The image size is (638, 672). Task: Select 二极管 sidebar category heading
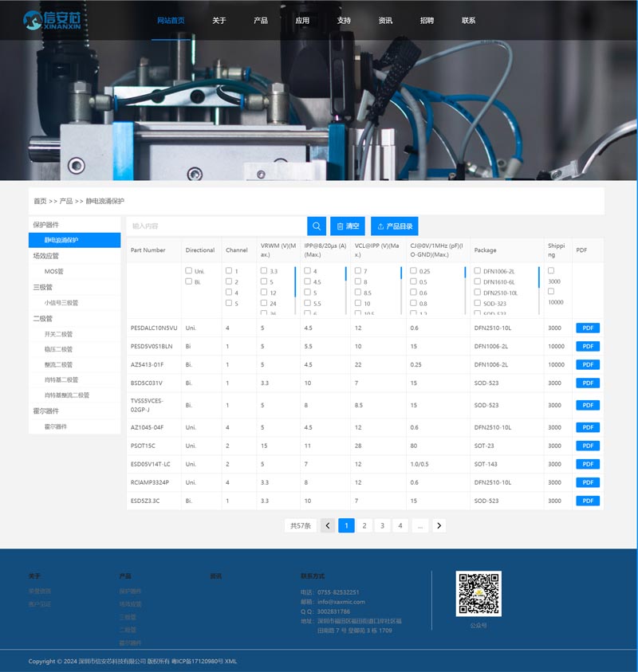[42, 318]
